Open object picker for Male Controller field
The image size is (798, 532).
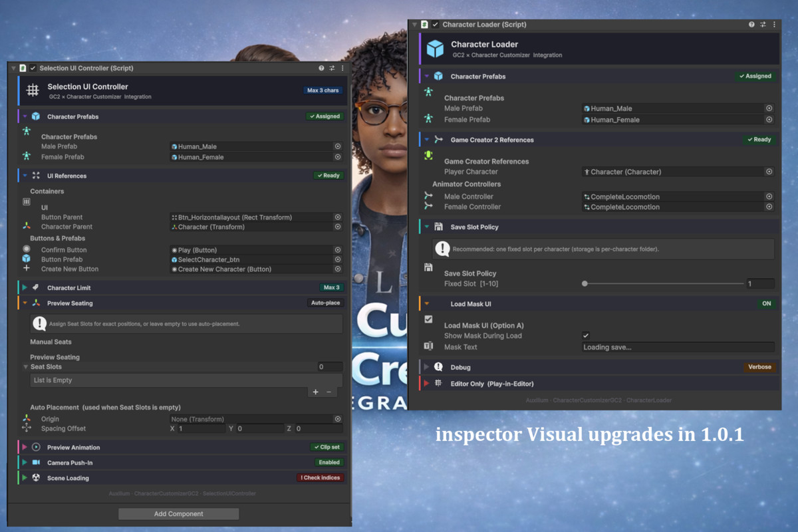pos(769,197)
